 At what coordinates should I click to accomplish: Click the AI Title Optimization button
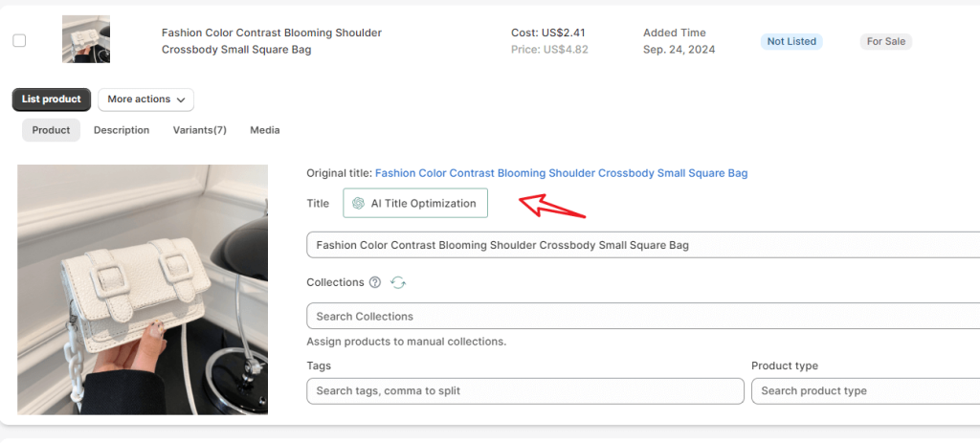415,203
